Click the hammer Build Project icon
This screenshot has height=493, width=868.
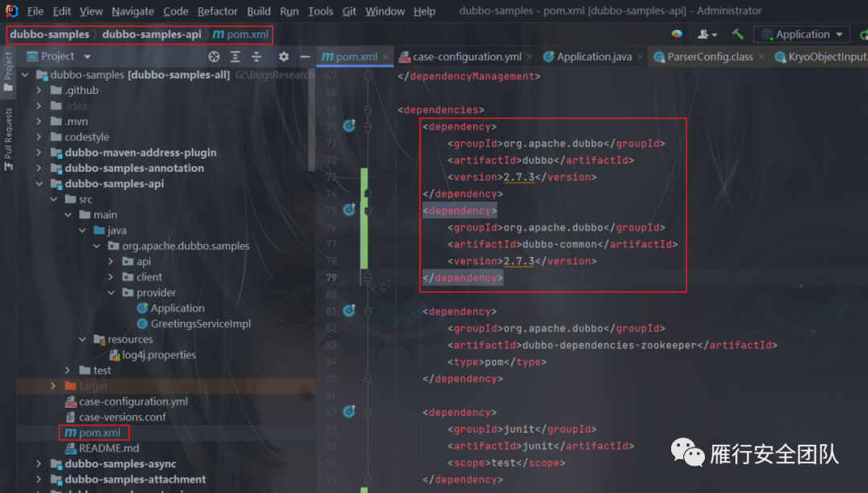tap(737, 35)
